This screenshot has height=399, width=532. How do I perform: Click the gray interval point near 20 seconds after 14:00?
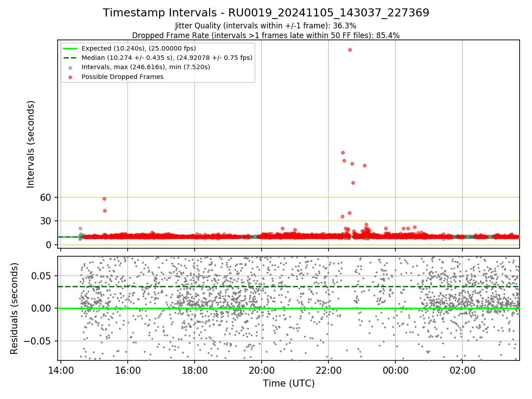pyautogui.click(x=80, y=228)
